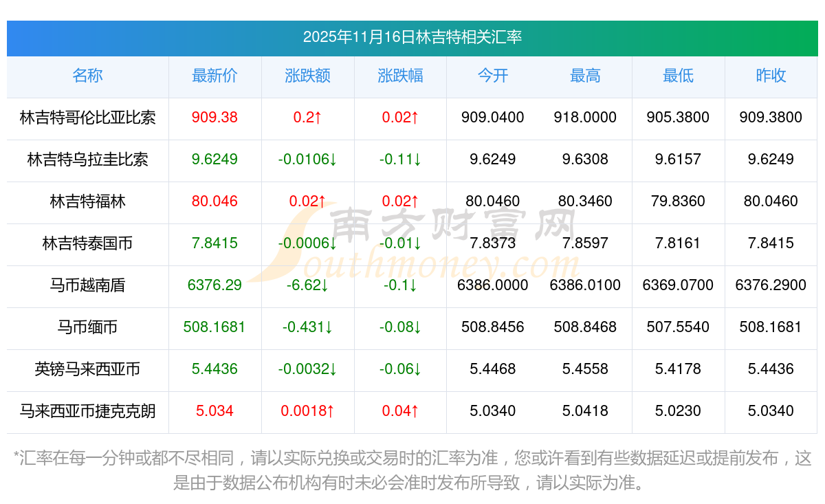
Task: Select lowest value 905.3800
Action: tap(678, 118)
